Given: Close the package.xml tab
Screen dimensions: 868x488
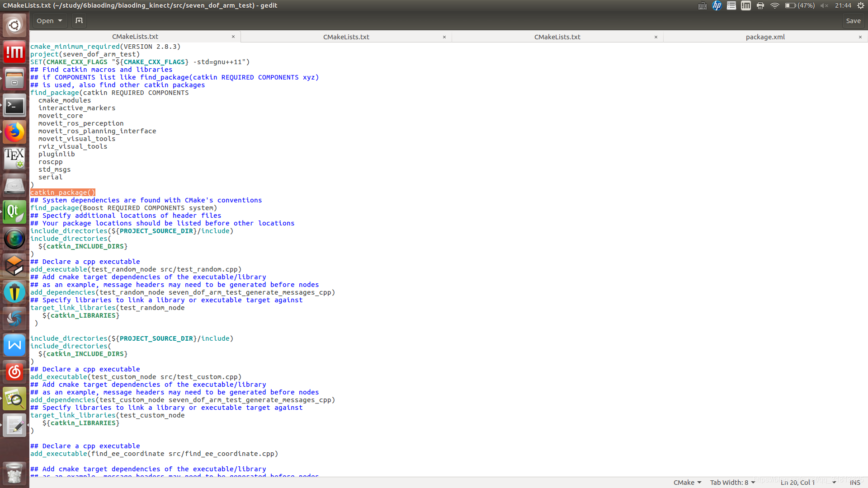Looking at the screenshot, I should coord(860,37).
